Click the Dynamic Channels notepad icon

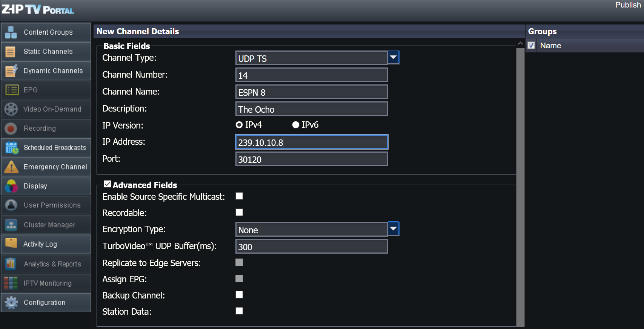(11, 71)
